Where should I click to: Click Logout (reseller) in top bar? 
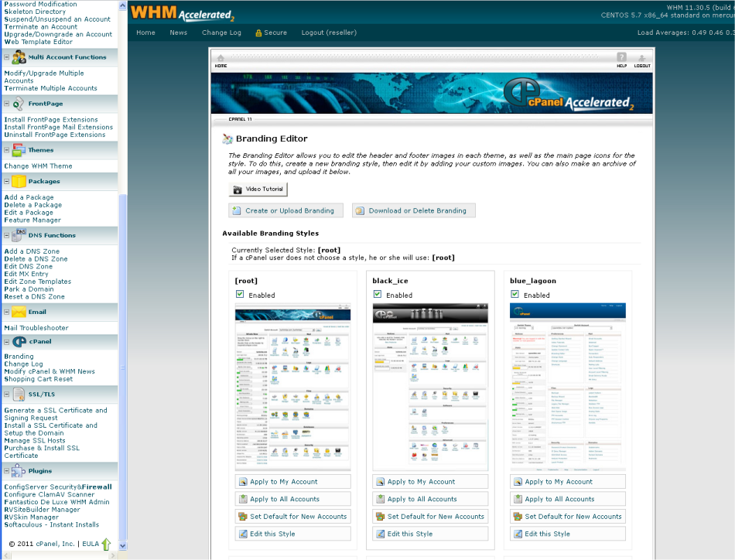click(x=329, y=32)
